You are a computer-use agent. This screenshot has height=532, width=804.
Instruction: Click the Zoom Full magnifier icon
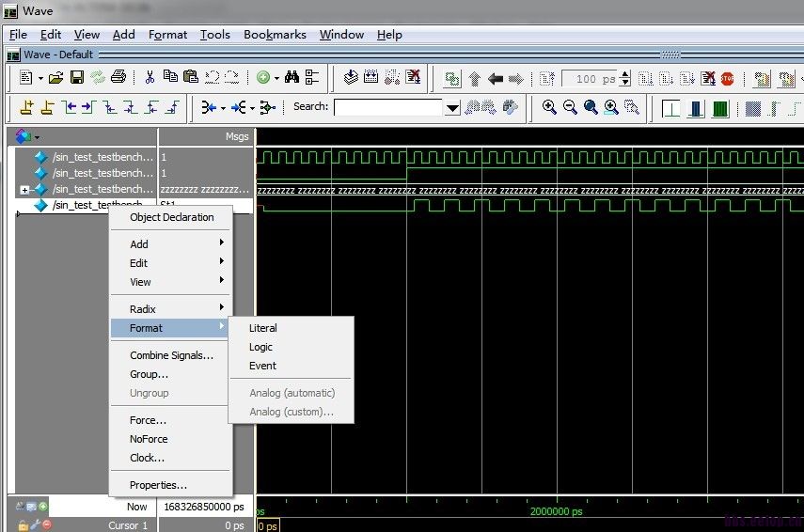591,107
